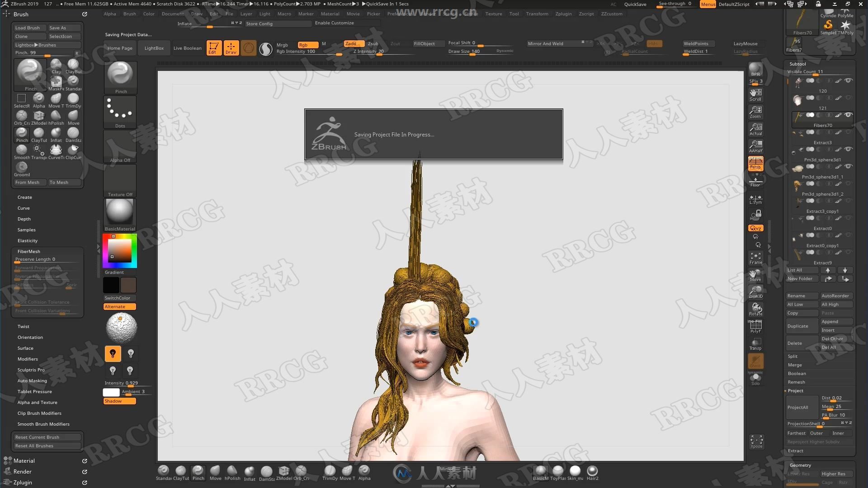Open the BasicMaterial selector thumbnail
This screenshot has width=868, height=488.
(x=120, y=215)
